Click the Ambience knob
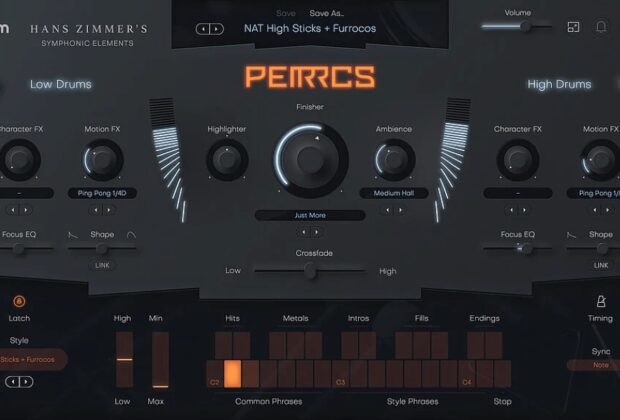 pyautogui.click(x=394, y=160)
